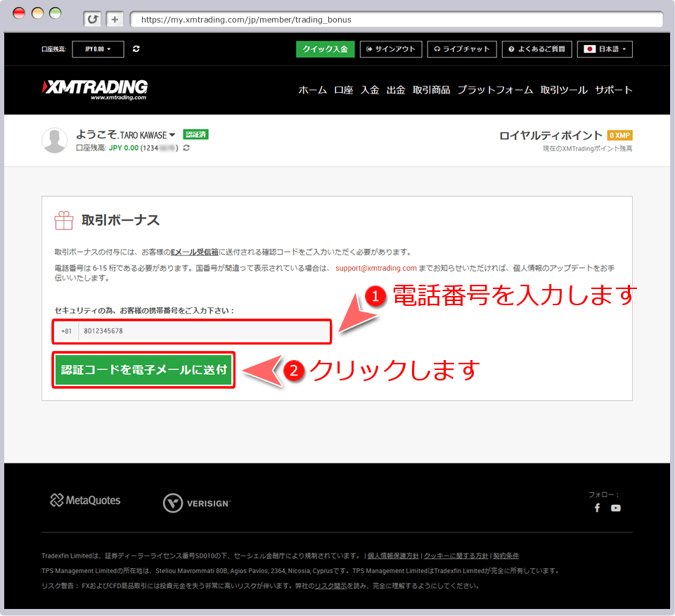The image size is (675, 616).
Task: Click 現在のXMTradingポイント残高 text
Action: [587, 148]
